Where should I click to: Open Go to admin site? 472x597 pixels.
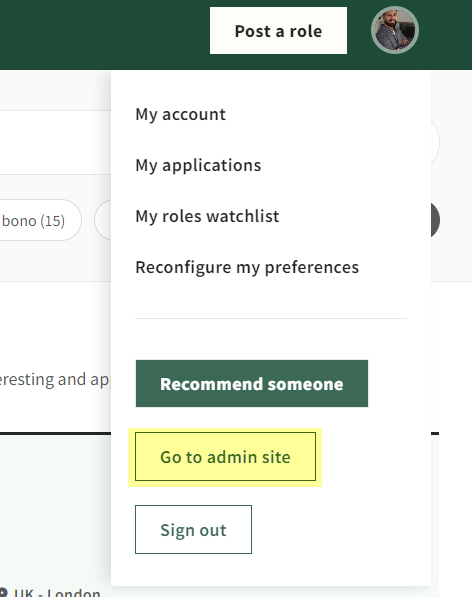pyautogui.click(x=225, y=457)
